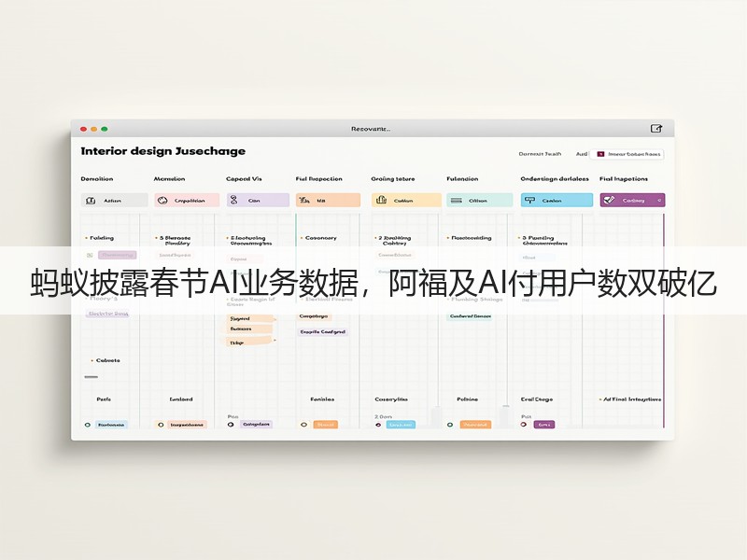Click the 'Fial Rnopection' column header

pos(318,179)
